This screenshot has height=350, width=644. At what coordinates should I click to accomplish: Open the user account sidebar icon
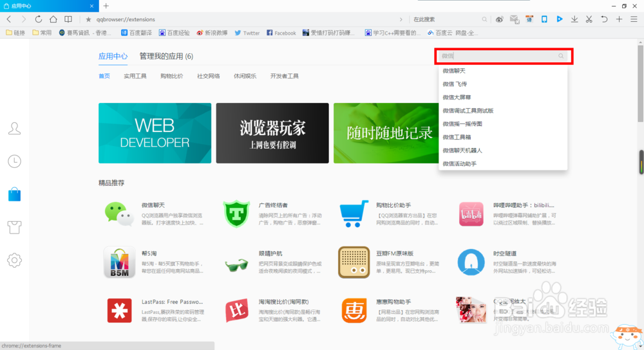pyautogui.click(x=14, y=129)
